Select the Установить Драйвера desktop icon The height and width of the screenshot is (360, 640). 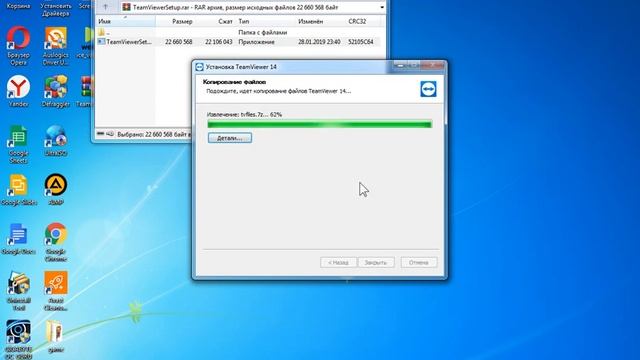pos(56,9)
